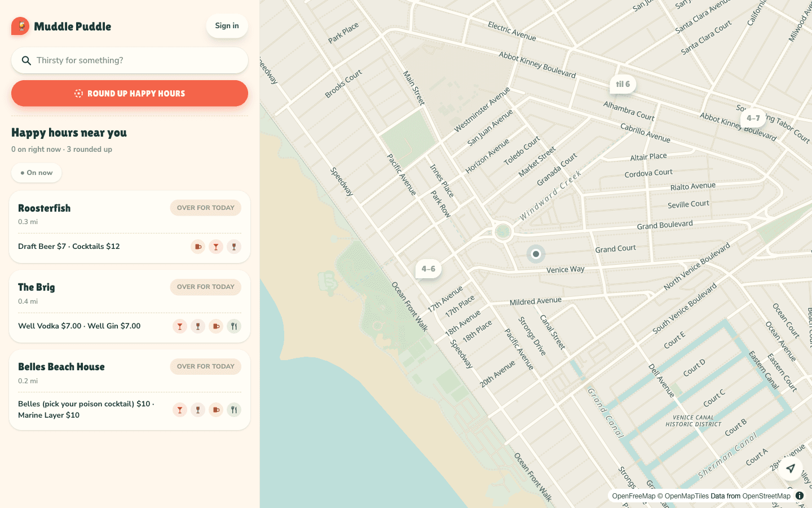
Task: Toggle the On now filter chip
Action: (37, 173)
